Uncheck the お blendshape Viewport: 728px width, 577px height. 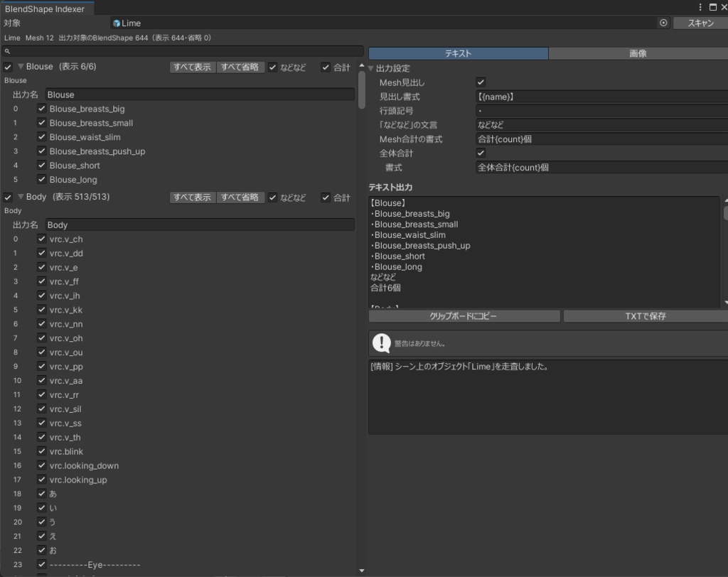(42, 550)
